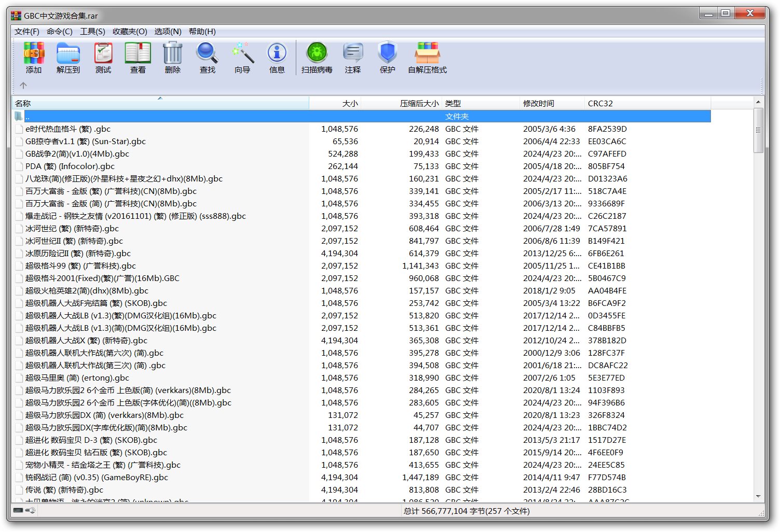The width and height of the screenshot is (780, 532).
Task: Click file icon of GB战争2(简)(v1.0)(4Mb).gbc
Action: tap(19, 154)
